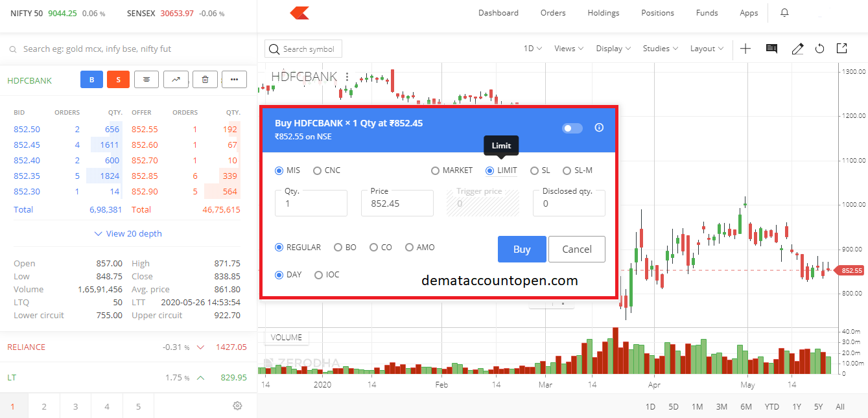Open the Studies dropdown
This screenshot has height=418, width=868.
point(661,49)
